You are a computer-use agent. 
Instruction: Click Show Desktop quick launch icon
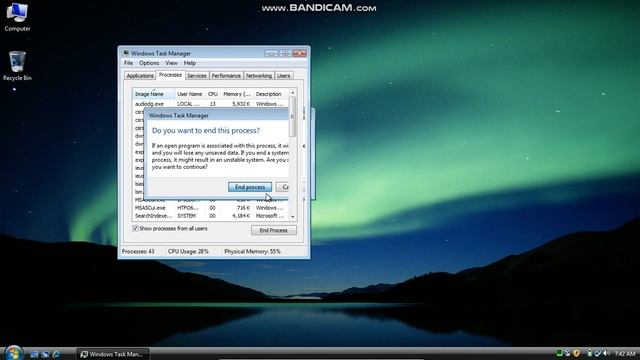pyautogui.click(x=34, y=354)
